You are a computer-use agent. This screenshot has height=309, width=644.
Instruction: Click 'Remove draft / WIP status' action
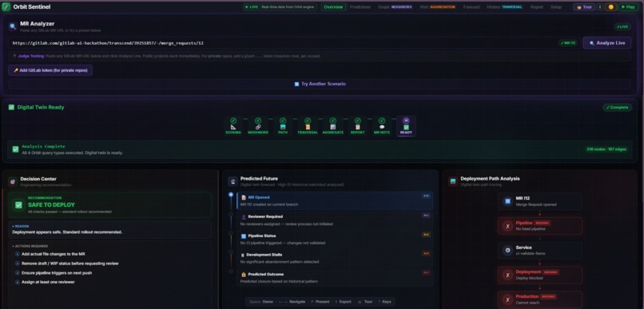click(x=70, y=263)
